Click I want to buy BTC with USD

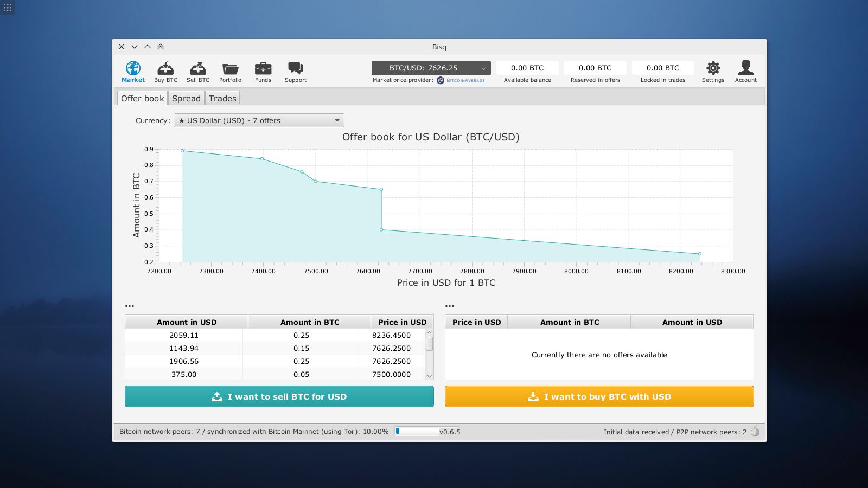[599, 396]
